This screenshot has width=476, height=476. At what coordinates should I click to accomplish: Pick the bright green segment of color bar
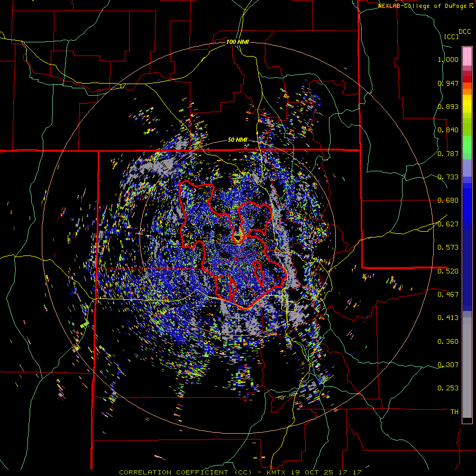467,144
